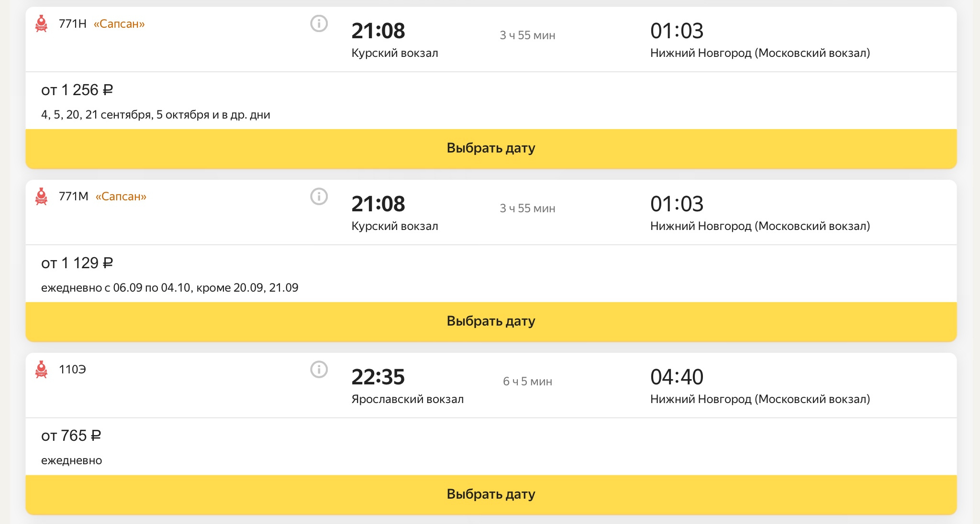This screenshot has height=524, width=980.
Task: Click train number 110Э
Action: click(x=72, y=370)
